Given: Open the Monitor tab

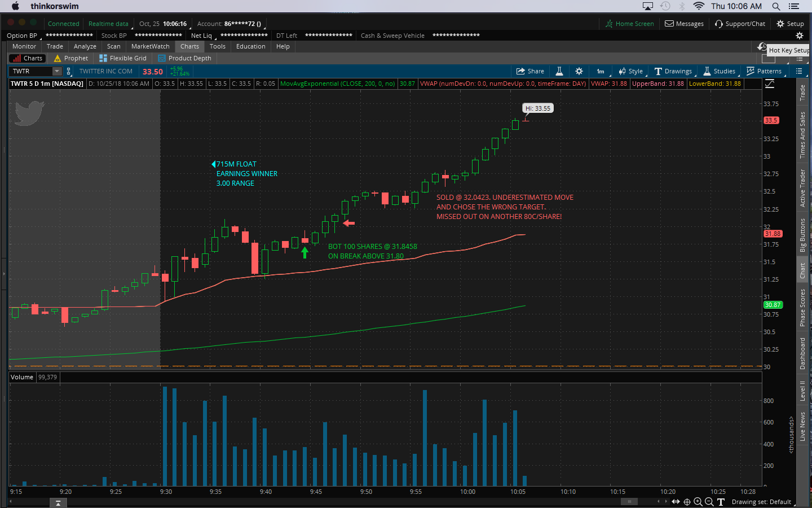Looking at the screenshot, I should point(24,46).
